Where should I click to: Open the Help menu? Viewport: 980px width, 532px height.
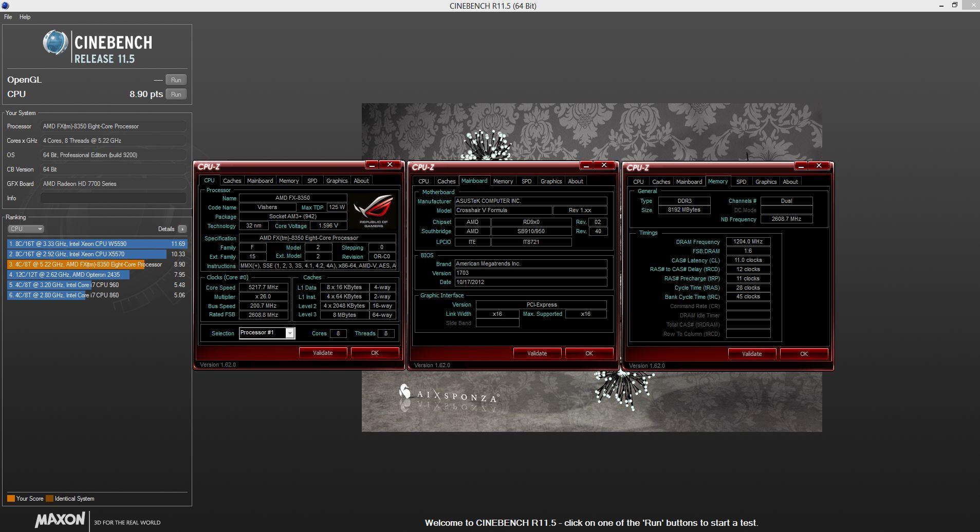coord(25,17)
